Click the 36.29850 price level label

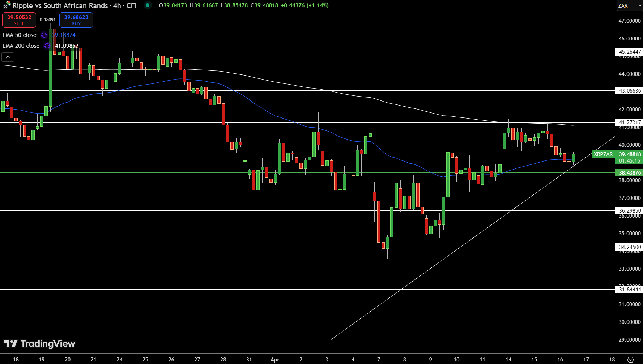pos(629,210)
